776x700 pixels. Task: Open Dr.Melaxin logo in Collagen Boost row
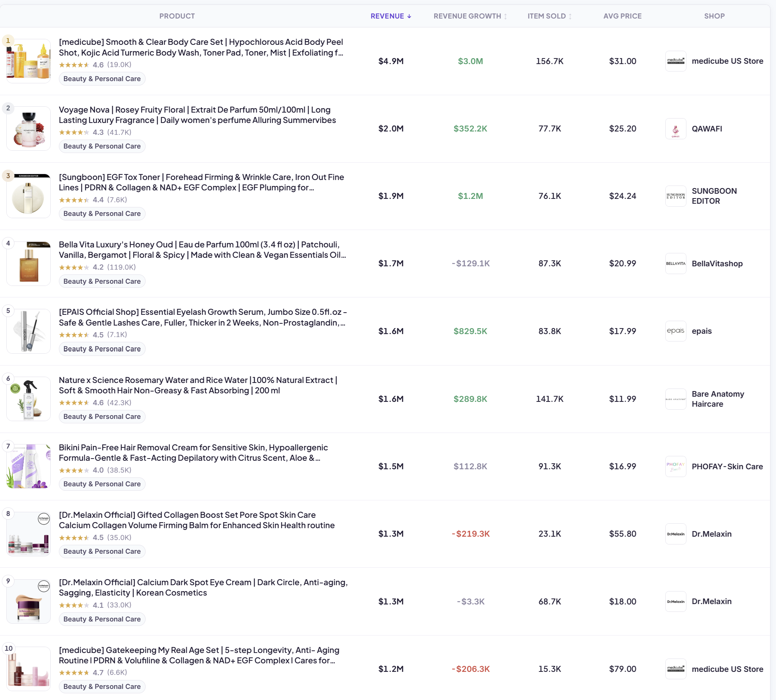point(676,533)
